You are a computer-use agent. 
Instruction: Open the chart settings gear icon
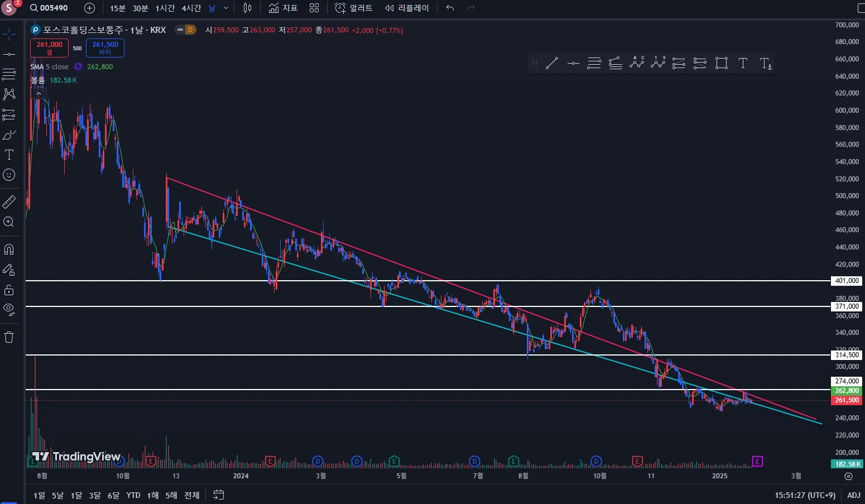coord(848,476)
